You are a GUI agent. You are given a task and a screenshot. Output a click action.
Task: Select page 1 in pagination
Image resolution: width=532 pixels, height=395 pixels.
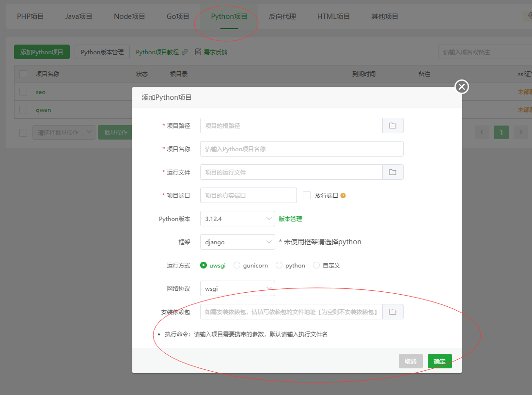(x=501, y=132)
